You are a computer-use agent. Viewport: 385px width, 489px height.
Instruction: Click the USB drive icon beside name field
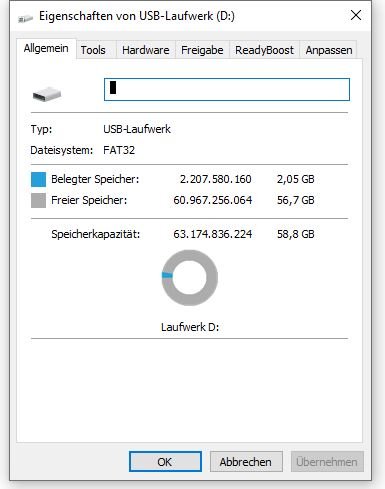47,94
